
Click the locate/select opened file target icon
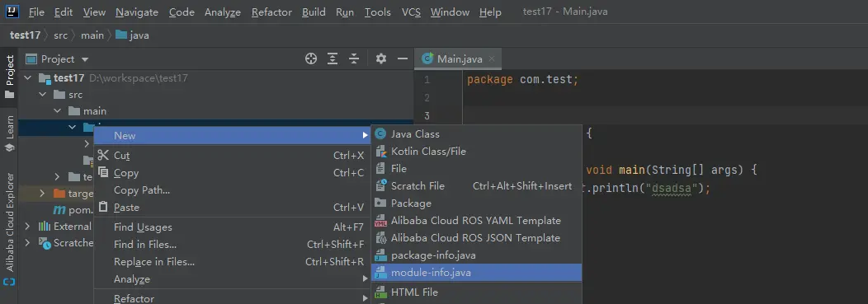pyautogui.click(x=311, y=58)
